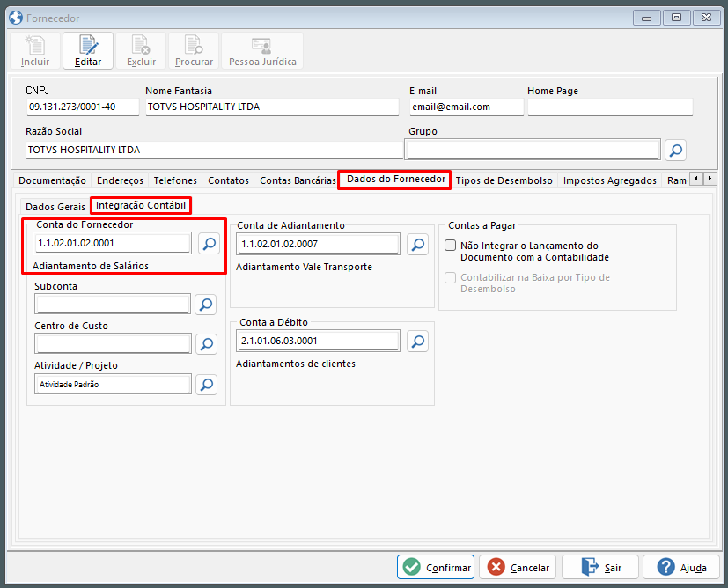Click the empty Subconta field
The width and height of the screenshot is (728, 588).
[x=113, y=305]
